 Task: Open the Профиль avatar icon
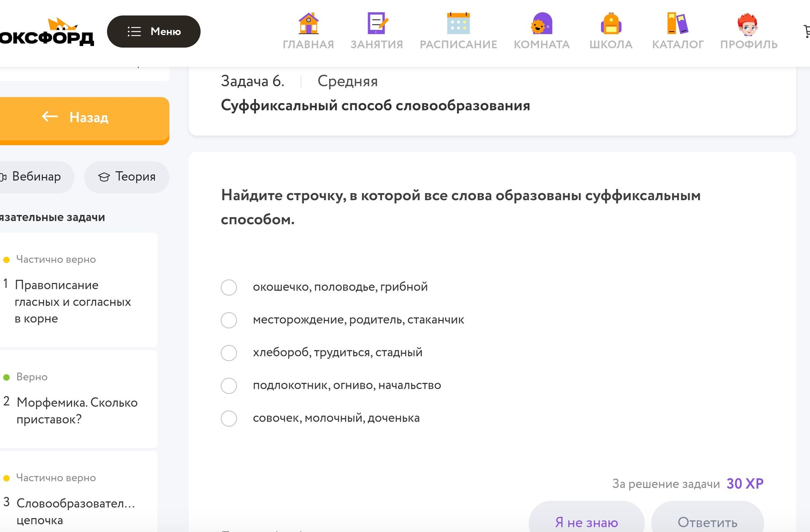pyautogui.click(x=748, y=24)
